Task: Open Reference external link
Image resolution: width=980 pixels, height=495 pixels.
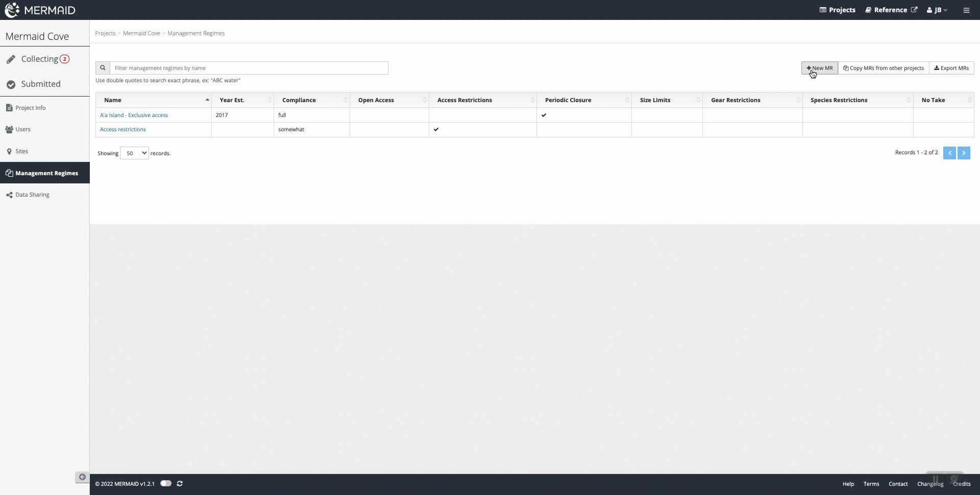Action: [x=891, y=10]
